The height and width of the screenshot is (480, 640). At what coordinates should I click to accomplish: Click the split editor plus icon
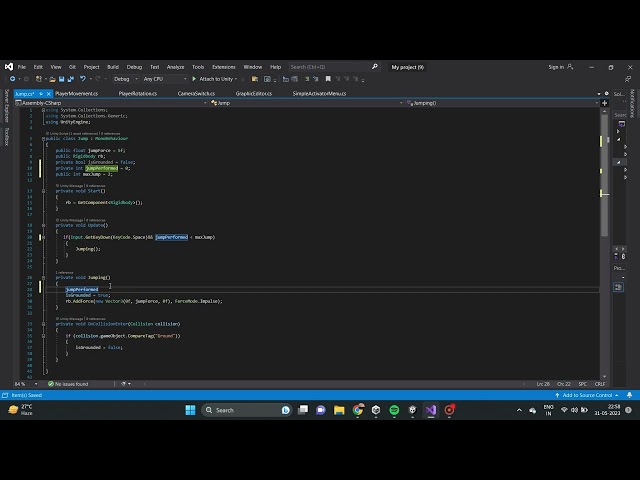click(x=604, y=103)
